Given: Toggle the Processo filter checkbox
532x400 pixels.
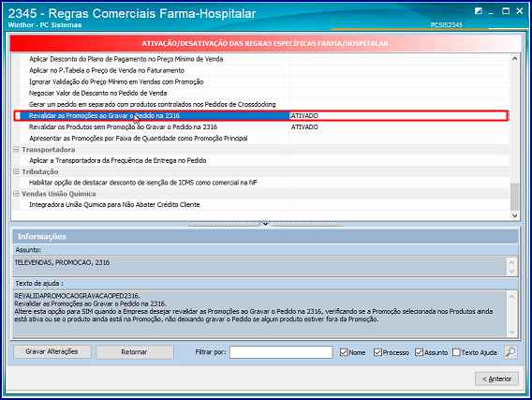Looking at the screenshot, I should click(x=377, y=352).
